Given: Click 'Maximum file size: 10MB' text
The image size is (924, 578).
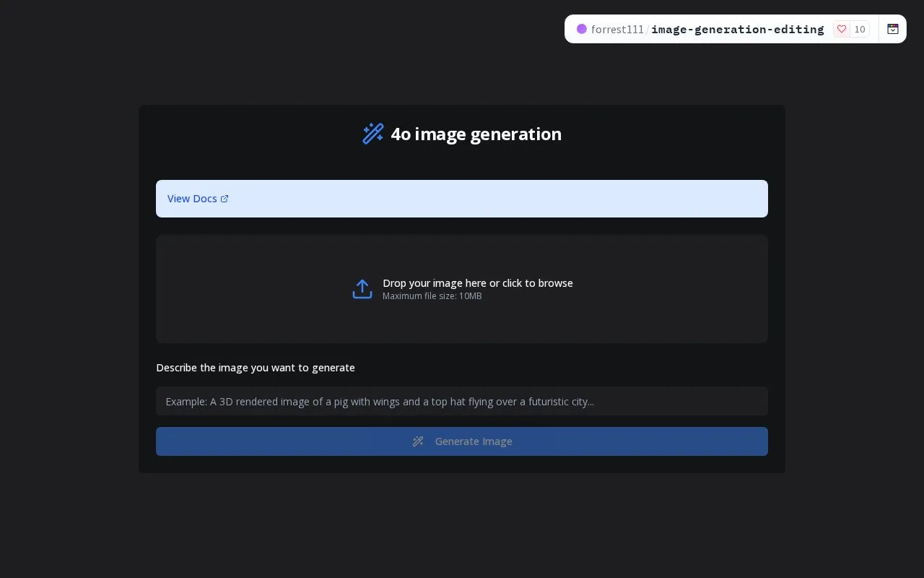Looking at the screenshot, I should (x=432, y=296).
